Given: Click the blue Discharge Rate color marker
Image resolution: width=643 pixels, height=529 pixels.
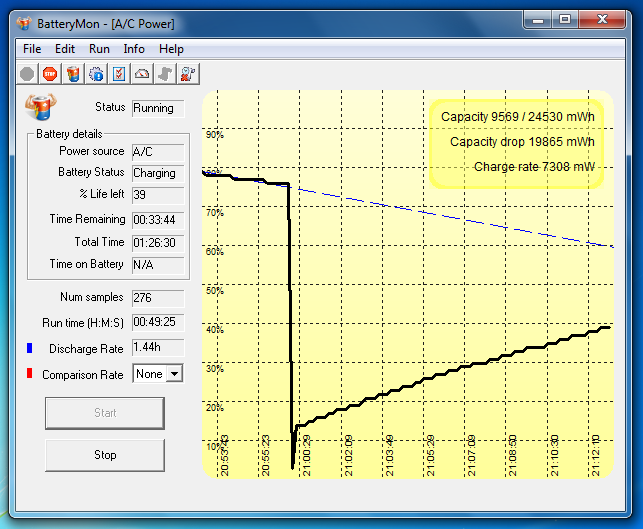Looking at the screenshot, I should 30,348.
